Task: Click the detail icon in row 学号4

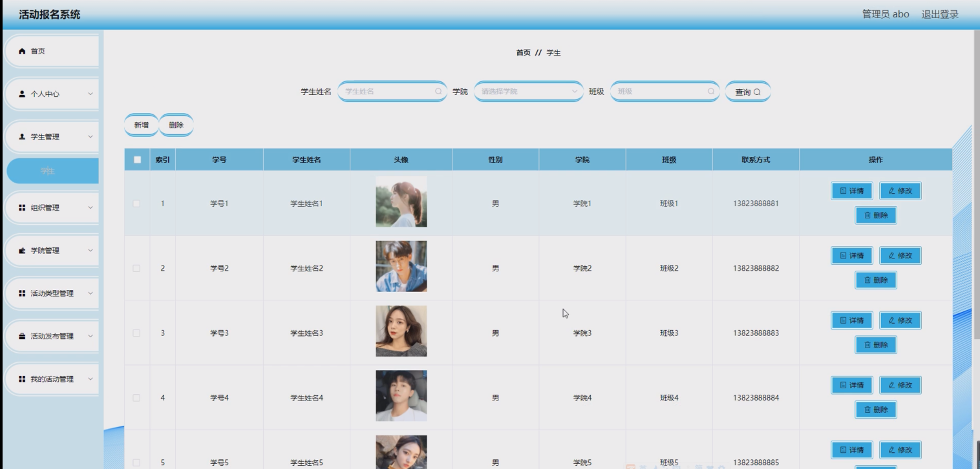Action: tap(843, 385)
